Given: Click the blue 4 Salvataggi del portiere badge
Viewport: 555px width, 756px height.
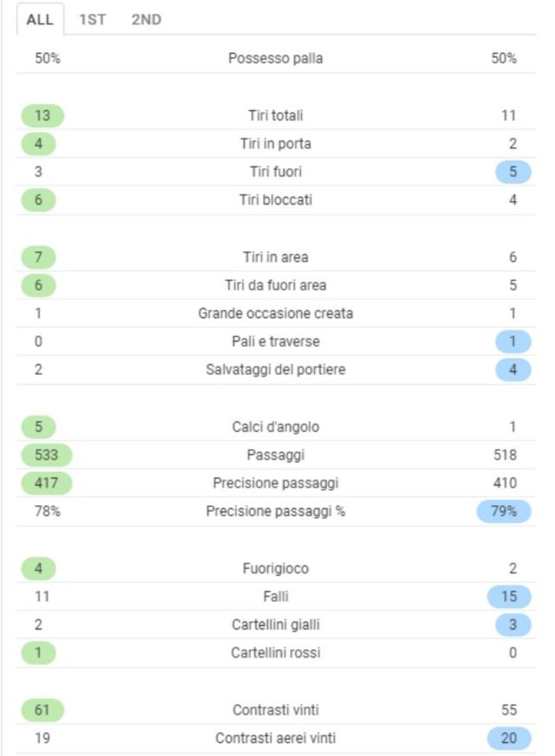Looking at the screenshot, I should pyautogui.click(x=513, y=370).
